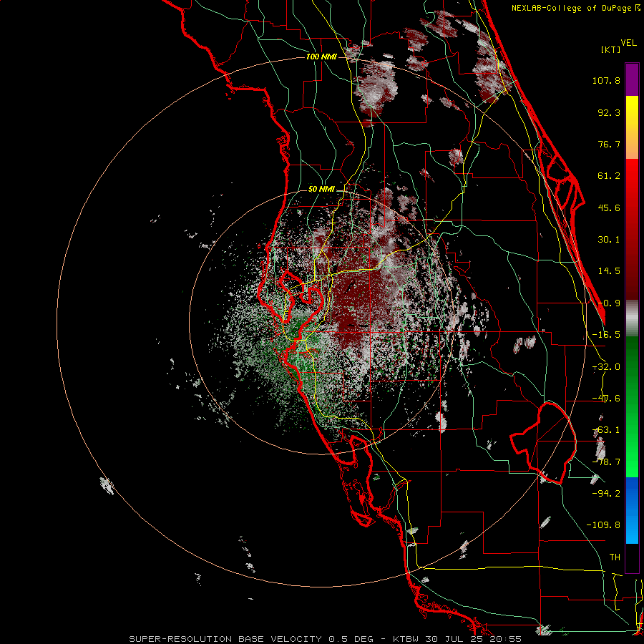
Task: Click the -78.7 velocity scale label
Action: coord(606,462)
